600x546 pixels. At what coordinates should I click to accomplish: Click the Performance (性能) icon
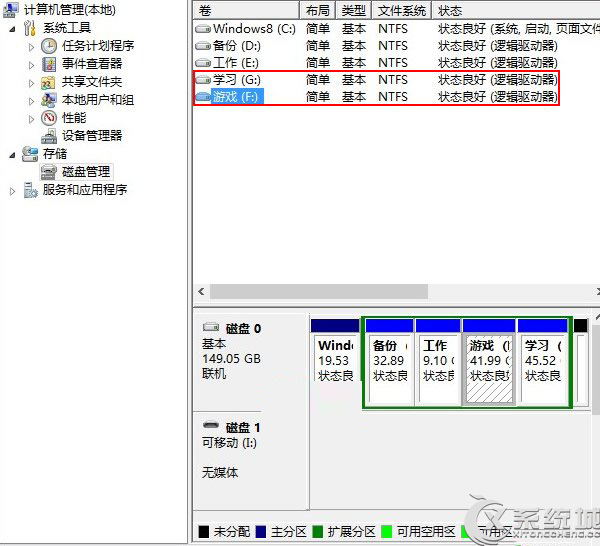pos(48,118)
